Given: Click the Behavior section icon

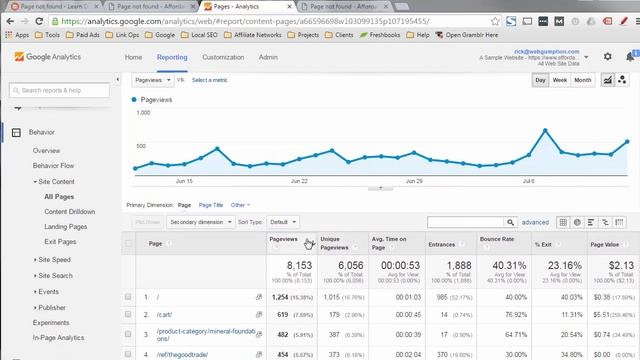Looking at the screenshot, I should pyautogui.click(x=16, y=132).
